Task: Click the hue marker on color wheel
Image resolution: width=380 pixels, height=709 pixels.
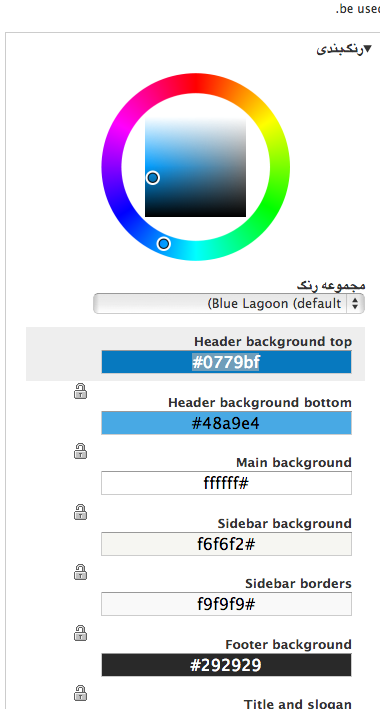Action: 164,244
